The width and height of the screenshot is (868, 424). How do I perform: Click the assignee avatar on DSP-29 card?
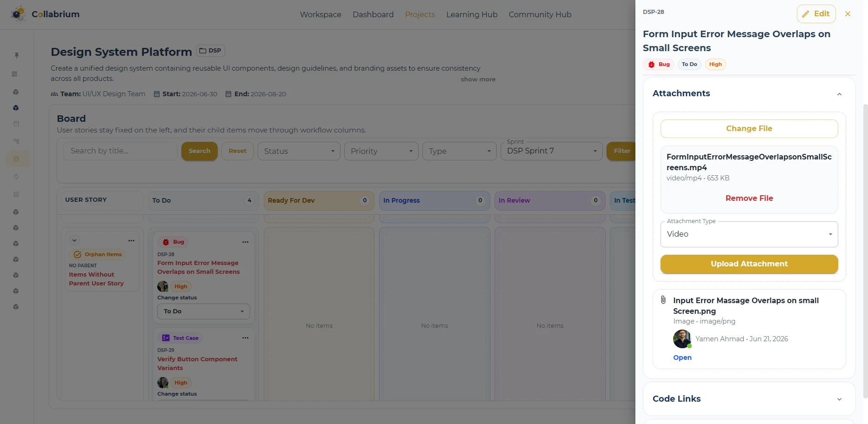[163, 383]
